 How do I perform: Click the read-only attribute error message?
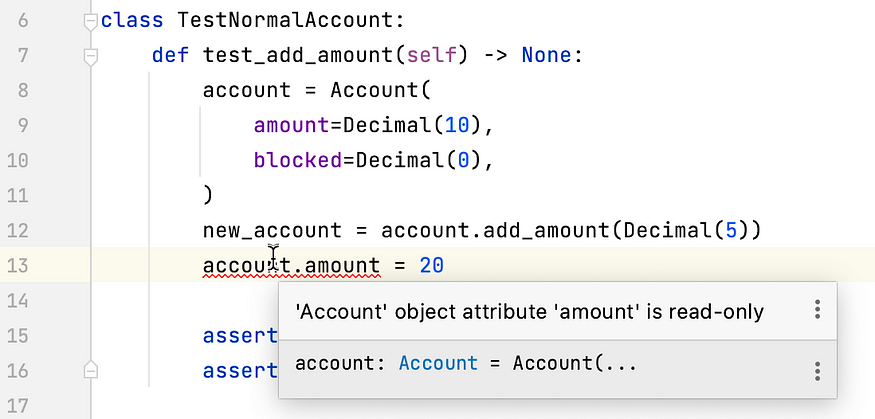(x=529, y=312)
